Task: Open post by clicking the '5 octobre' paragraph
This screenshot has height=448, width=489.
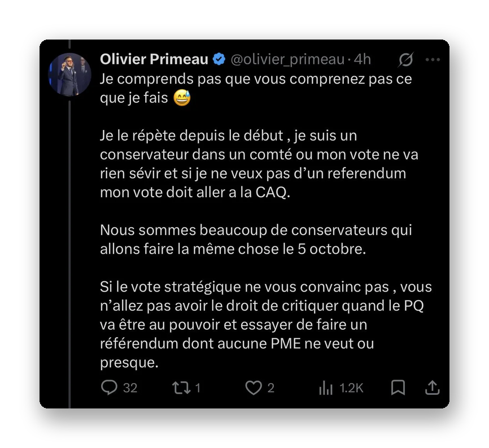Action: 256,240
